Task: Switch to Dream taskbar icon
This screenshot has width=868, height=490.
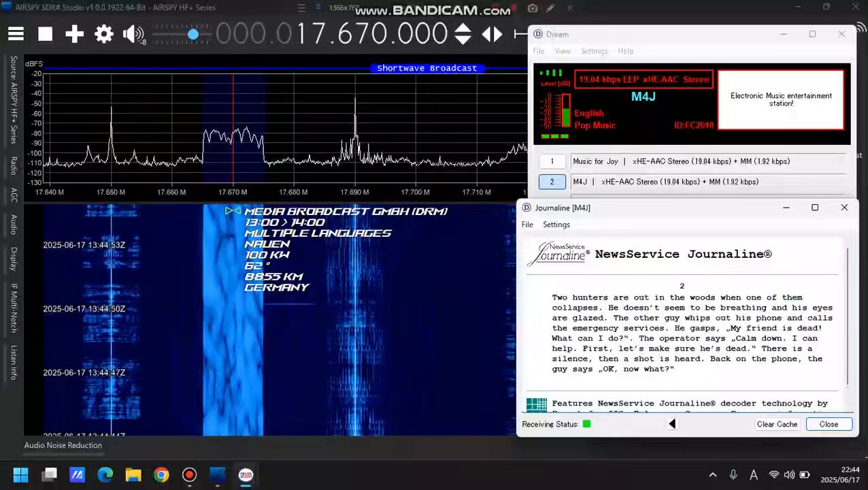Action: click(246, 474)
